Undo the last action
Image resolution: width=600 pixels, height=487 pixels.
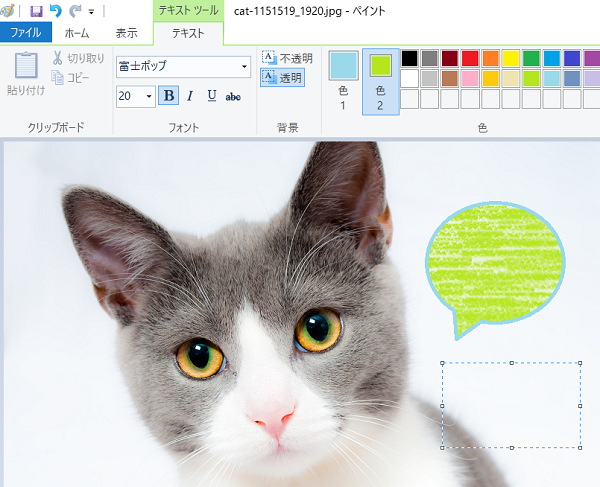56,11
